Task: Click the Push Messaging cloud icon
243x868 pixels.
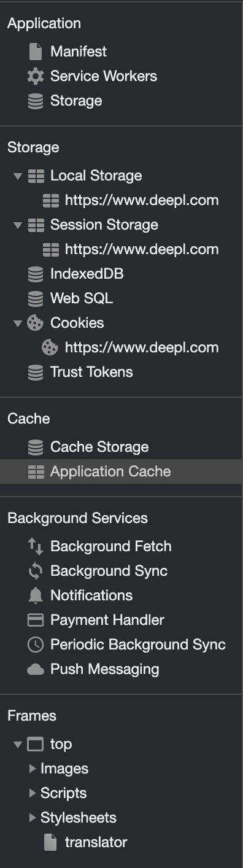Action: coord(36,669)
